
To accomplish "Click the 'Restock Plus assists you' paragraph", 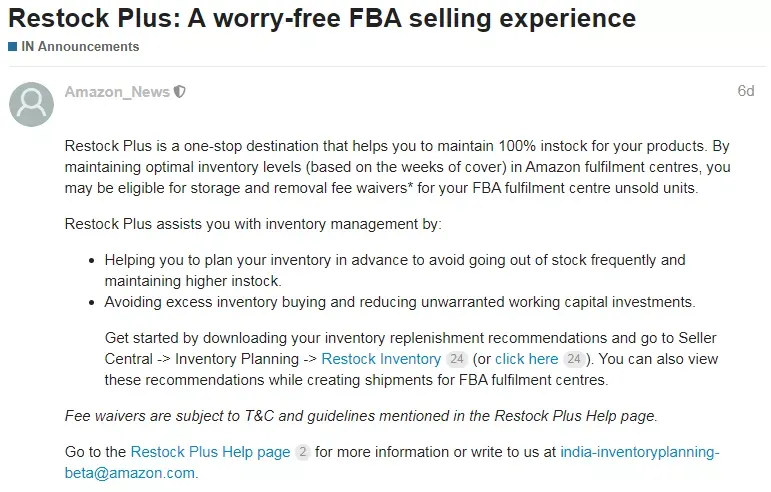I will (253, 224).
